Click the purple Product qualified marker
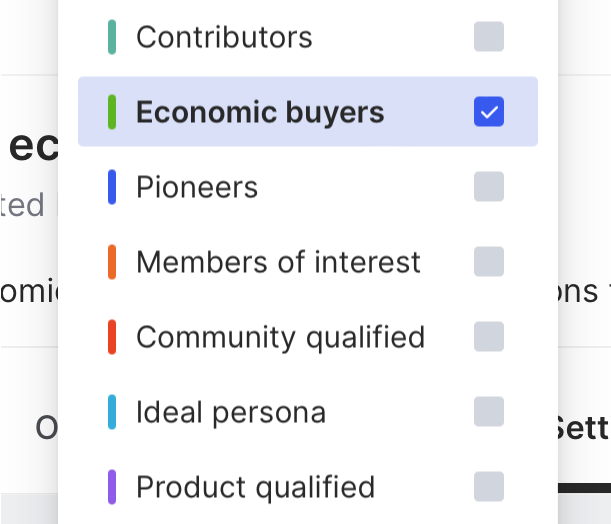Screen dimensions: 611x524 [112, 487]
